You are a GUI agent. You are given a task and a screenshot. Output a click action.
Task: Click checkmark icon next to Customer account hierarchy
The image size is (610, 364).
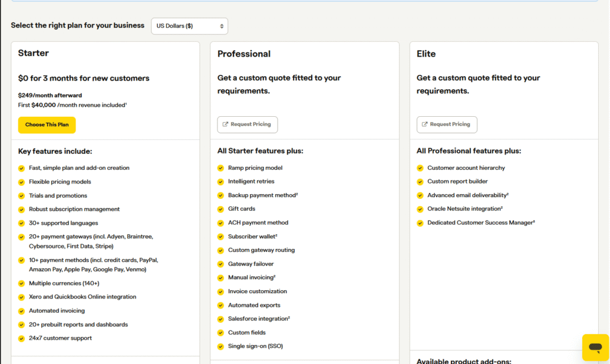(421, 168)
